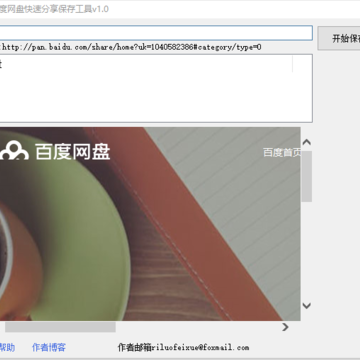Open the 帮助 link
This screenshot has width=360, height=360.
click(x=7, y=348)
